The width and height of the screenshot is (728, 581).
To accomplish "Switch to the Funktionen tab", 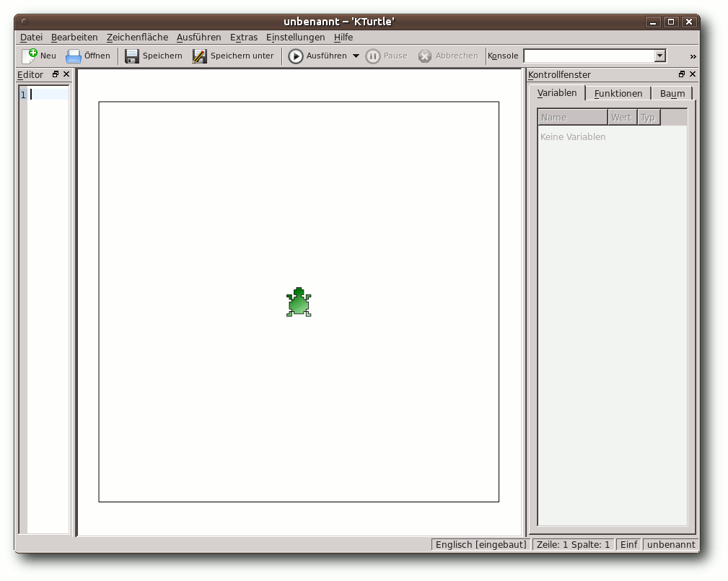I will [618, 93].
